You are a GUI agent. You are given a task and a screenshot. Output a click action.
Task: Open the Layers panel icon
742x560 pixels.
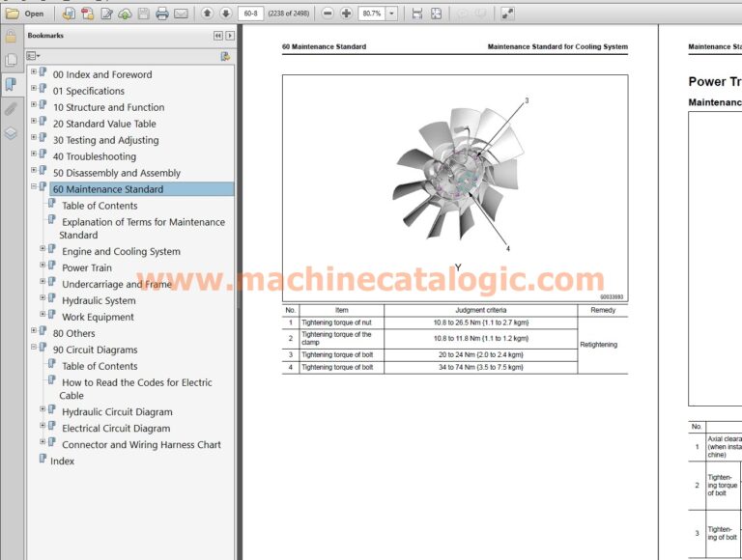[11, 133]
